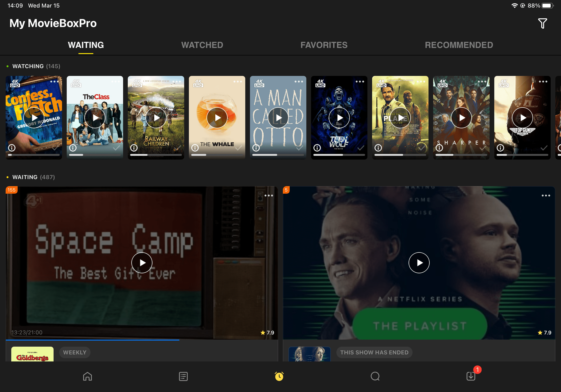Select the Home icon in bottom navigation

point(87,376)
